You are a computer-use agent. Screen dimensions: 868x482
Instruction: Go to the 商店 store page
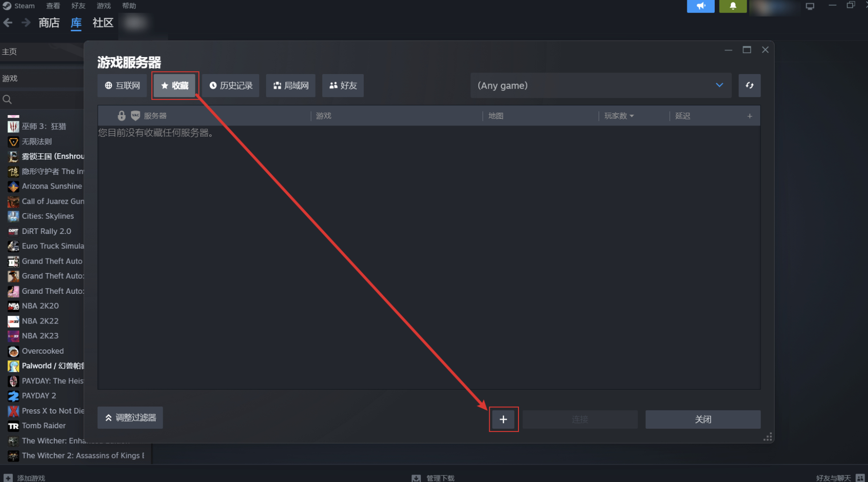pyautogui.click(x=49, y=23)
